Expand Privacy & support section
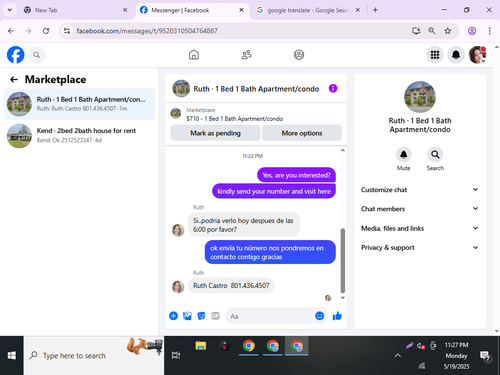The image size is (500, 375). [x=420, y=248]
